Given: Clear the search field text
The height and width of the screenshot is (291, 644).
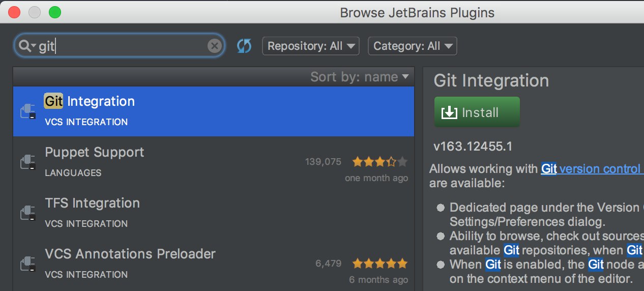Looking at the screenshot, I should pos(215,46).
